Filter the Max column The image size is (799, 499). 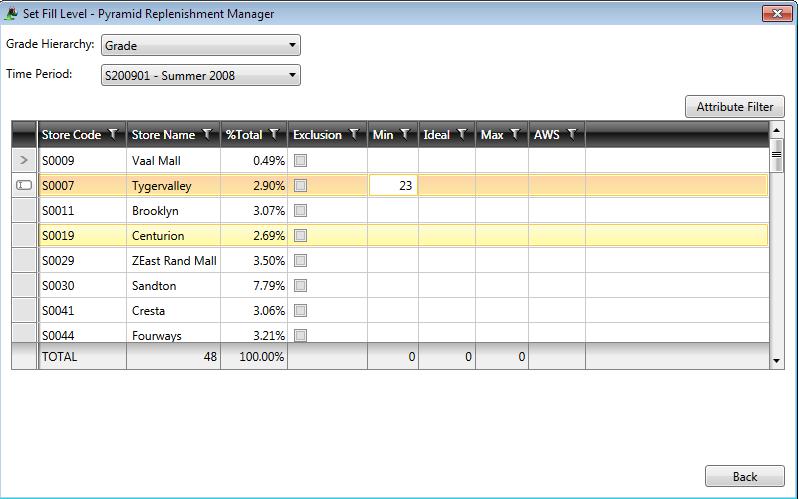pos(515,135)
